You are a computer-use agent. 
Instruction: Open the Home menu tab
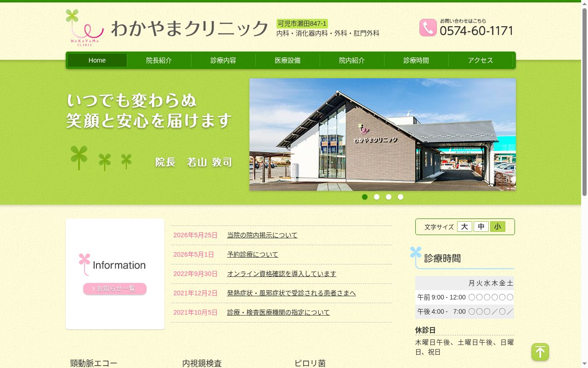pyautogui.click(x=97, y=60)
